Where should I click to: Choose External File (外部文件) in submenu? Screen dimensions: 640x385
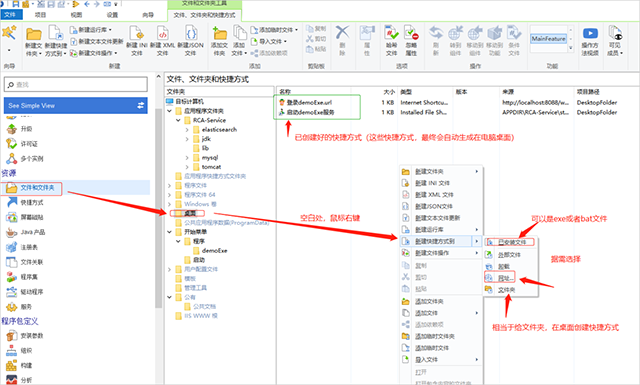pos(510,255)
